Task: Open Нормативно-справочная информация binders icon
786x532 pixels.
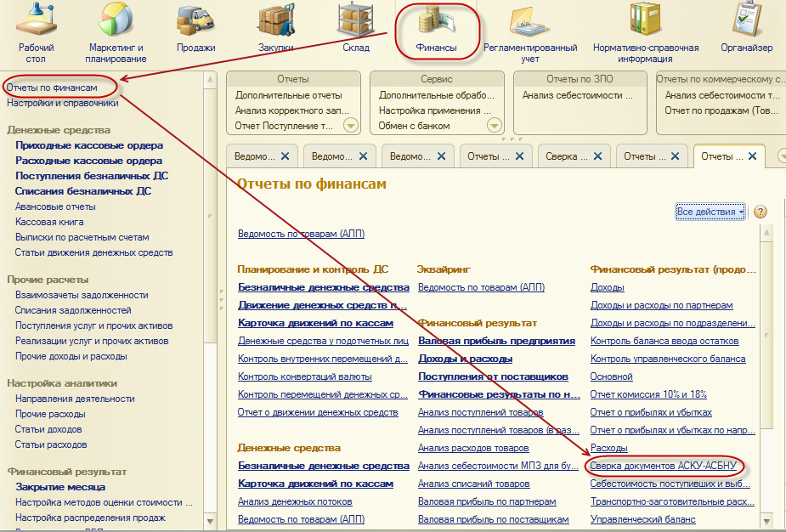Action: coord(646,19)
